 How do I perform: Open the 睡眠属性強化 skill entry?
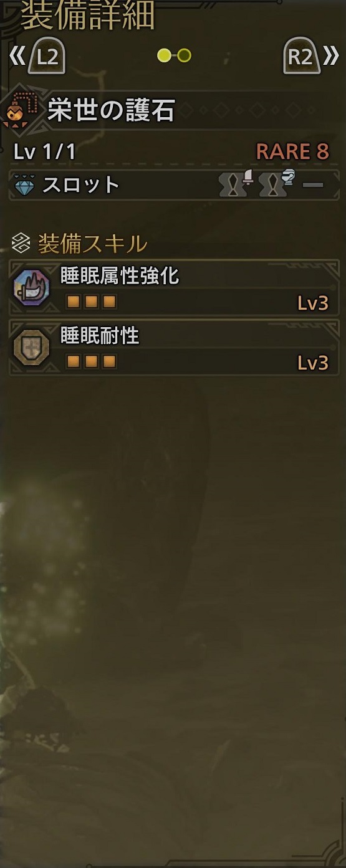pyautogui.click(x=174, y=287)
